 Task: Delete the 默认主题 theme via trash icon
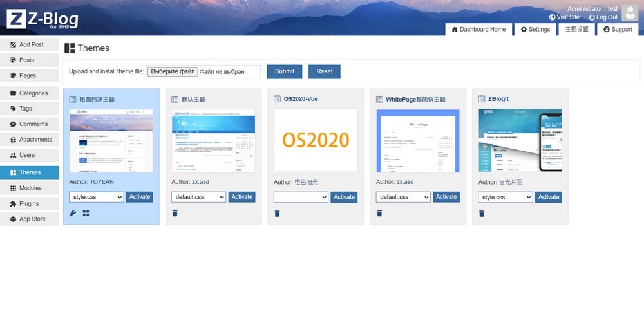175,214
